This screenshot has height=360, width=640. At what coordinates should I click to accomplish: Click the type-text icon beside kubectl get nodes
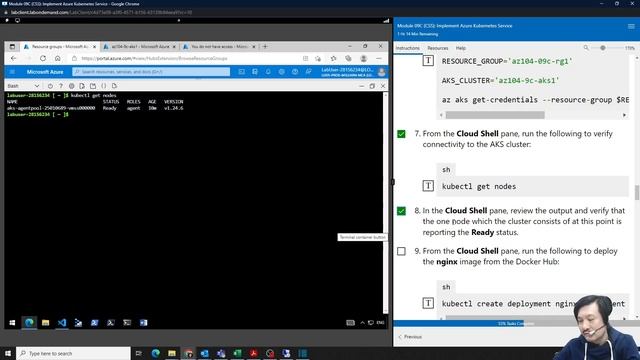coord(428,186)
